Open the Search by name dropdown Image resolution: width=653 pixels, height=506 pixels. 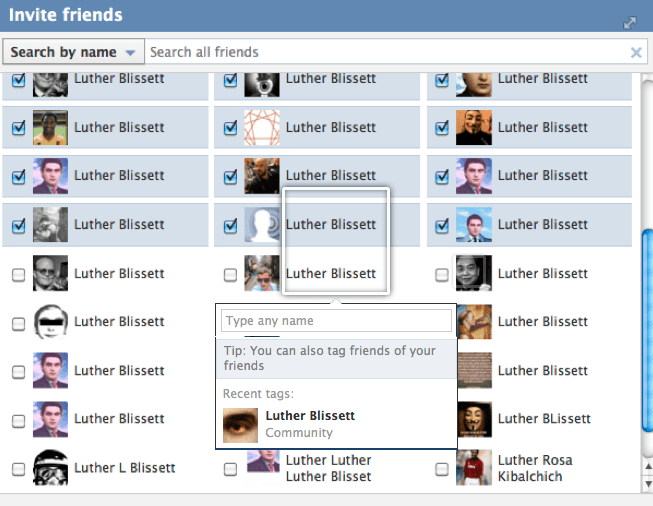pos(75,52)
